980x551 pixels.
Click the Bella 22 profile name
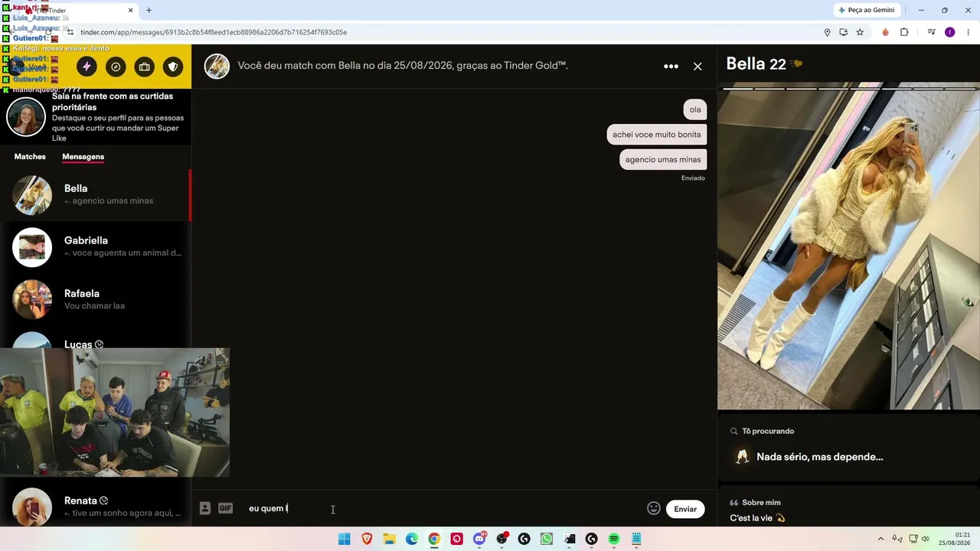(756, 64)
